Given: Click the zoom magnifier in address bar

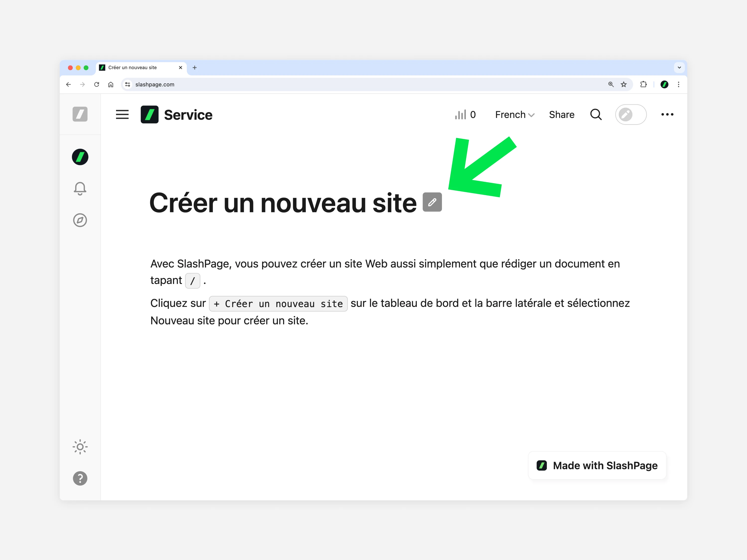Looking at the screenshot, I should 611,84.
